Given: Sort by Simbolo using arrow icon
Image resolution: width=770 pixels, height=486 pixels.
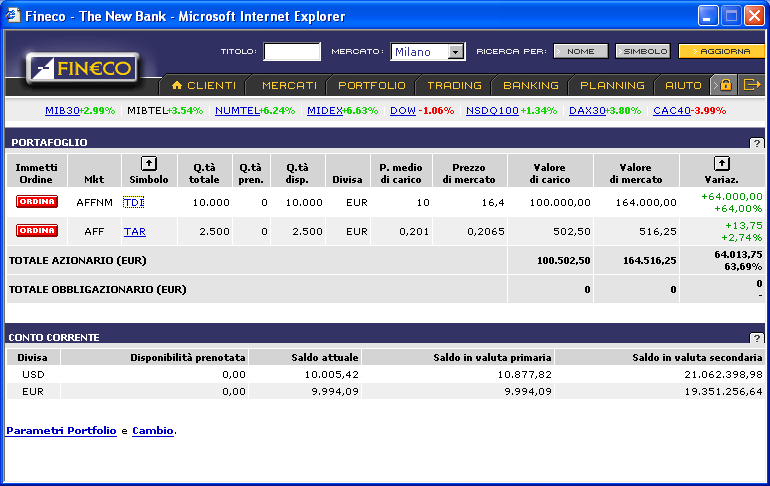Looking at the screenshot, I should [x=149, y=163].
